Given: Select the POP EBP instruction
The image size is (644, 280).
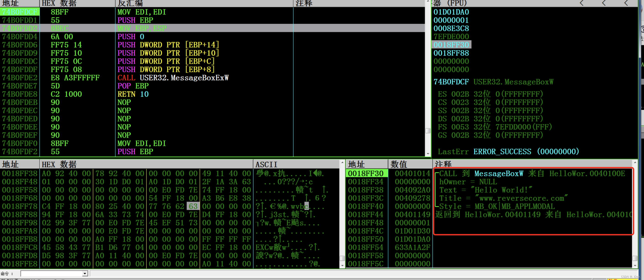Looking at the screenshot, I should click(x=133, y=86).
